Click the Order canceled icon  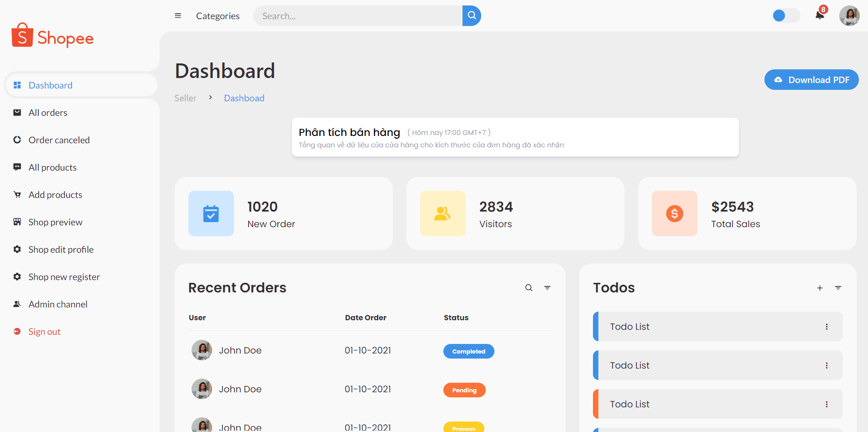tap(17, 140)
